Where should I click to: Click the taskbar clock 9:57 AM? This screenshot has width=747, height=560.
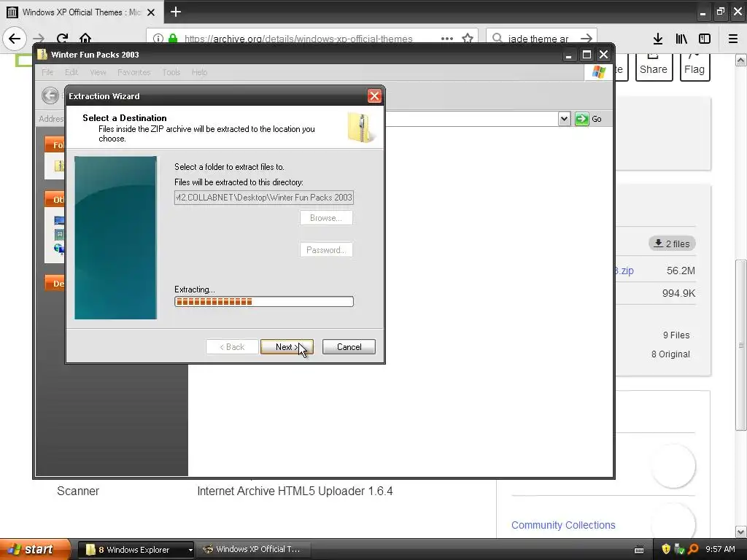(720, 549)
